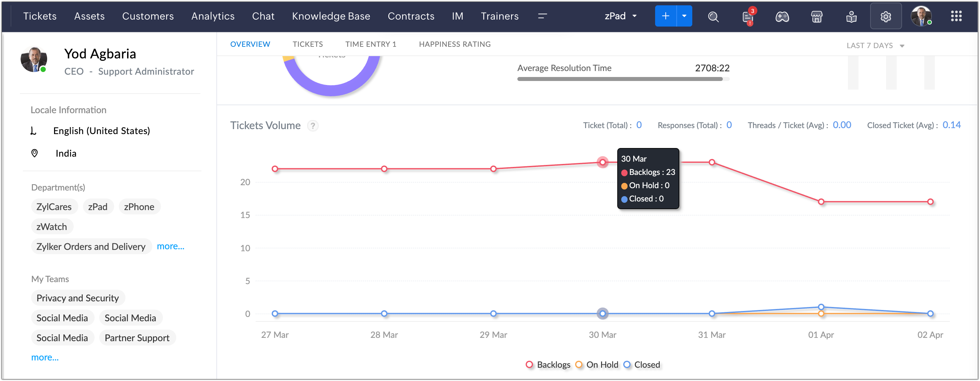Click the Tickets Volume help question mark
The width and height of the screenshot is (980, 381).
(x=313, y=125)
